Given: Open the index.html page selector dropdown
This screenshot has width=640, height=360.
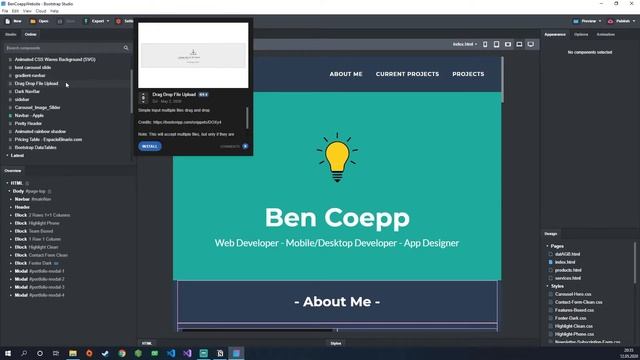Looking at the screenshot, I should coord(465,44).
